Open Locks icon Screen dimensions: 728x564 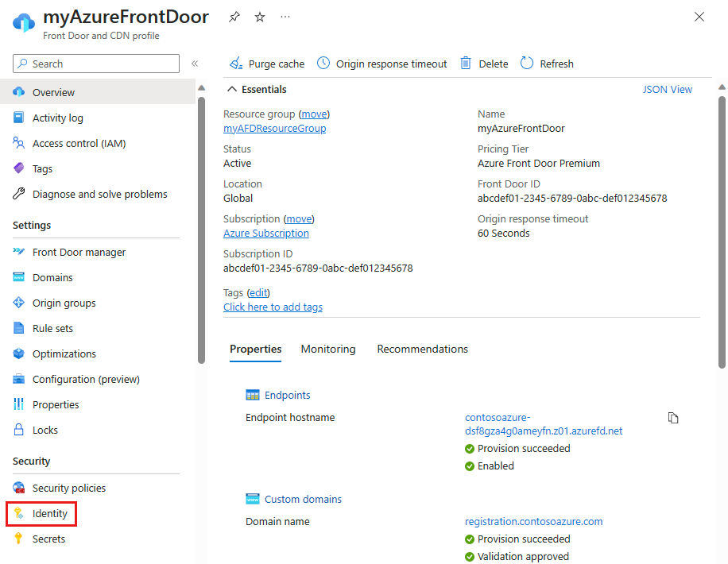pos(18,430)
